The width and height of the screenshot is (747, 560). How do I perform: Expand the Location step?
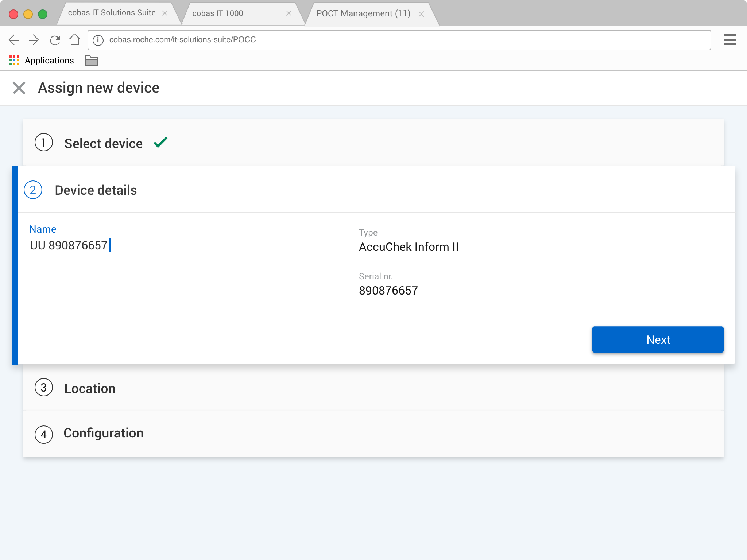(x=90, y=388)
